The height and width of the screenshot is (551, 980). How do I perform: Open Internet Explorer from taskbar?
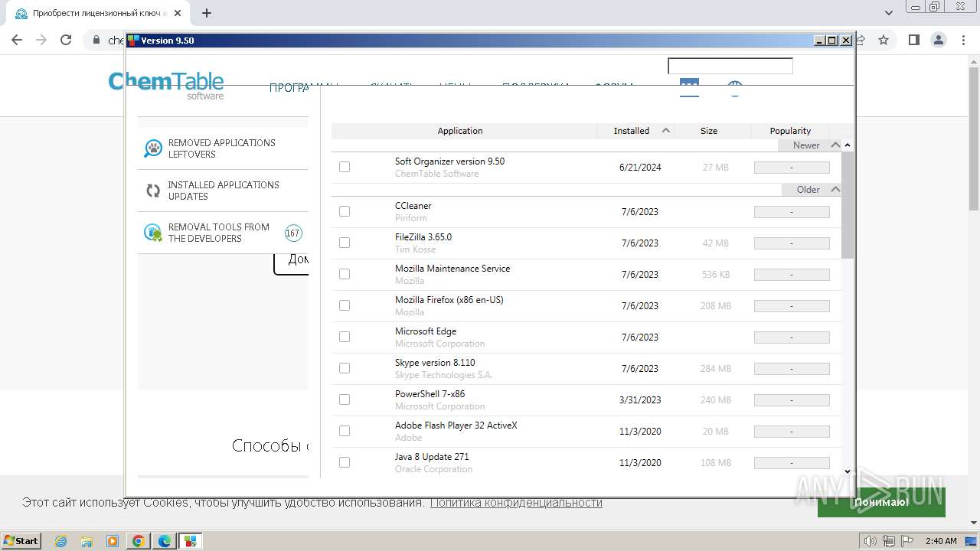coord(61,541)
